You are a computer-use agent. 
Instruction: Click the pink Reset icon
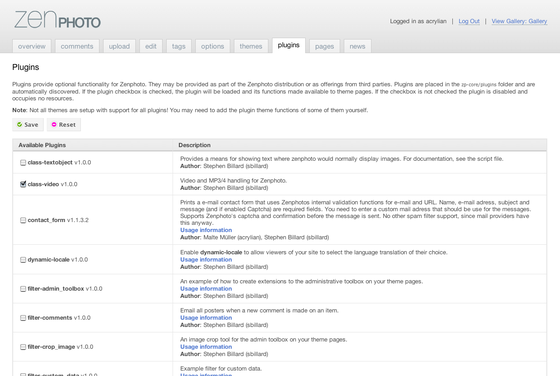point(54,125)
